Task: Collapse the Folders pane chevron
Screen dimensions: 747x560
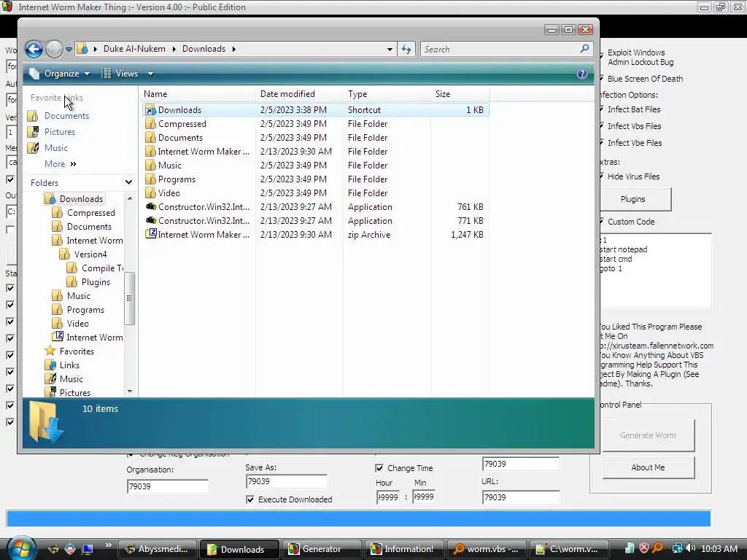Action: (x=128, y=182)
